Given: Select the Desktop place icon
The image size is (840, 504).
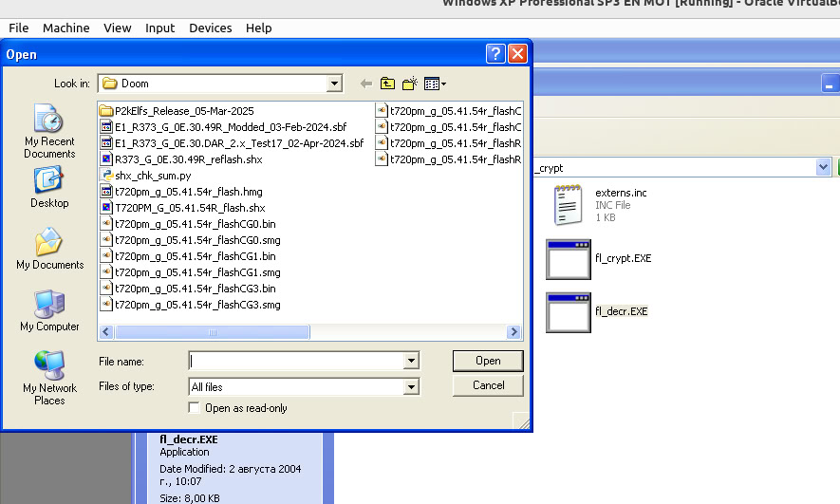Looking at the screenshot, I should click(x=49, y=187).
